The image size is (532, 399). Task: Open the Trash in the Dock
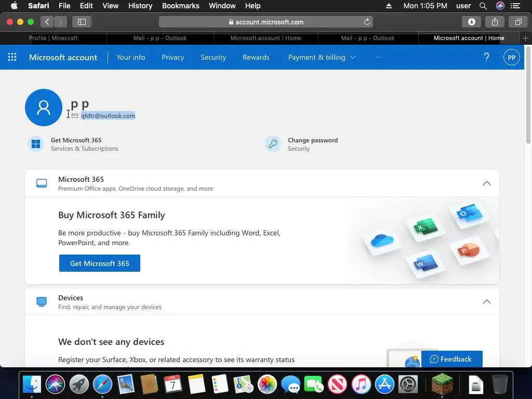tap(500, 384)
